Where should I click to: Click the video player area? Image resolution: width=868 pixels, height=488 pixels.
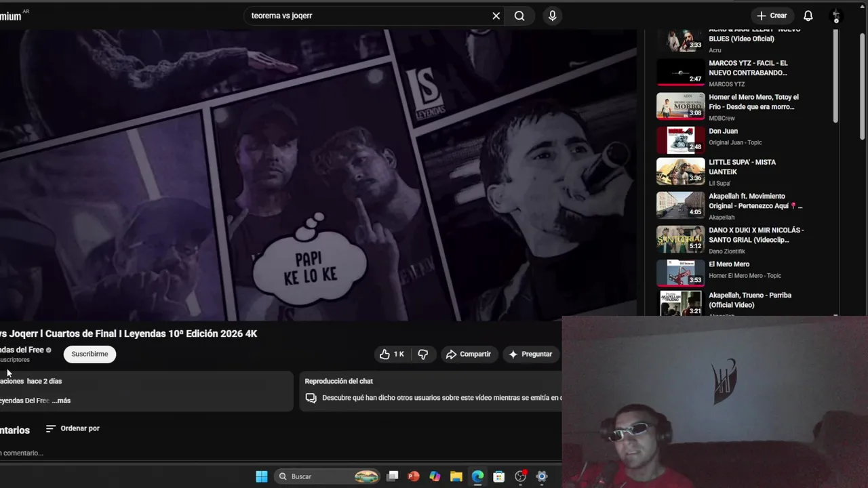tap(318, 175)
